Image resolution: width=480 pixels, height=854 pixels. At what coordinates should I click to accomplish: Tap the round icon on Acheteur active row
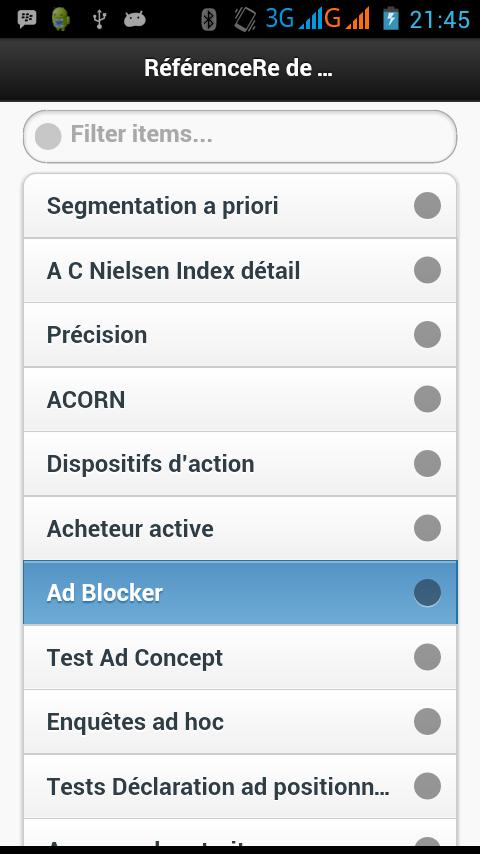click(x=427, y=528)
